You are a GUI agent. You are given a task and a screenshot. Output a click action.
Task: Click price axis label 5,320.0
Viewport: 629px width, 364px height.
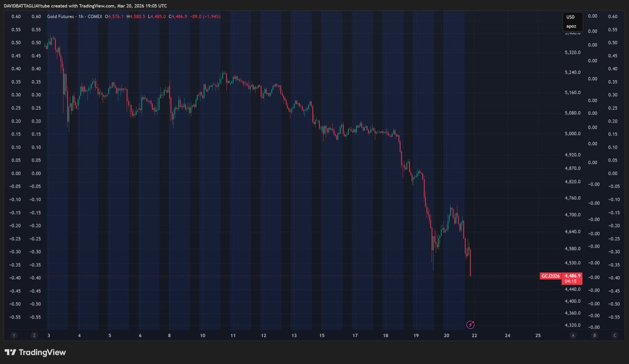pyautogui.click(x=572, y=52)
